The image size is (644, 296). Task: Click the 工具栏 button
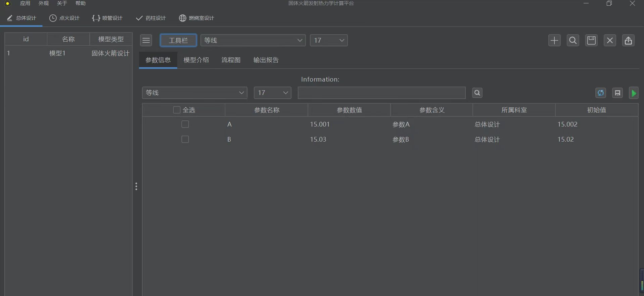click(x=178, y=40)
